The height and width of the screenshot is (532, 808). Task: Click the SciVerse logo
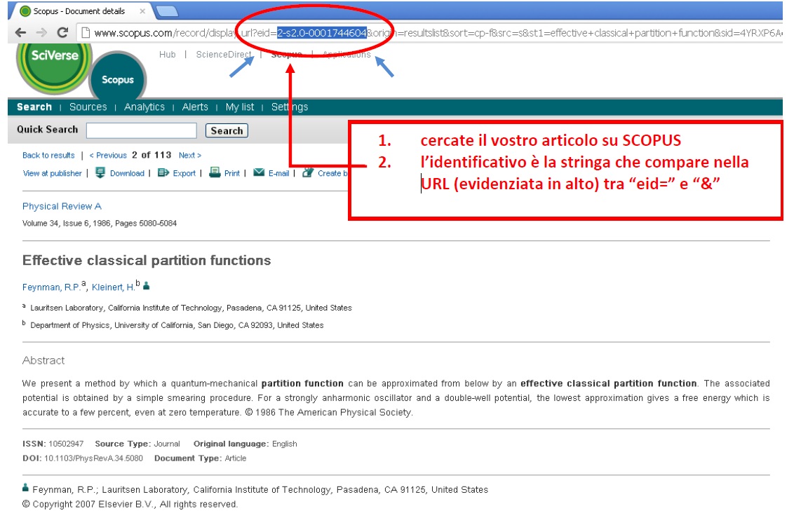pos(54,57)
